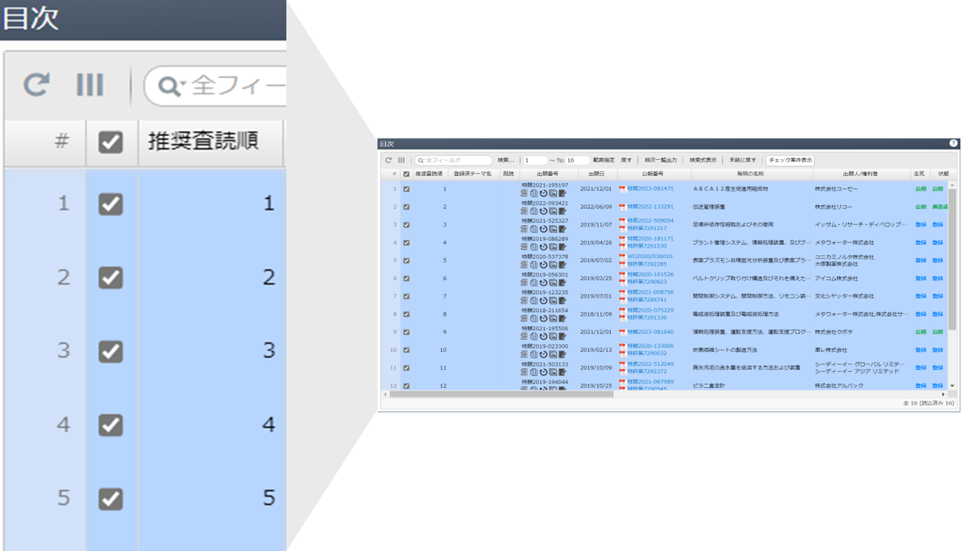Click the vertical scrollbar down arrow
The width and height of the screenshot is (980, 551).
tap(952, 386)
